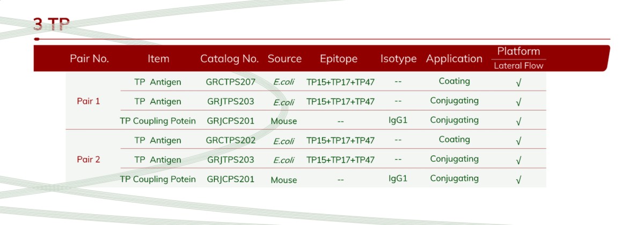Click the checkmark in the GRCTPS202 row
This screenshot has width=644, height=225.
click(x=518, y=141)
